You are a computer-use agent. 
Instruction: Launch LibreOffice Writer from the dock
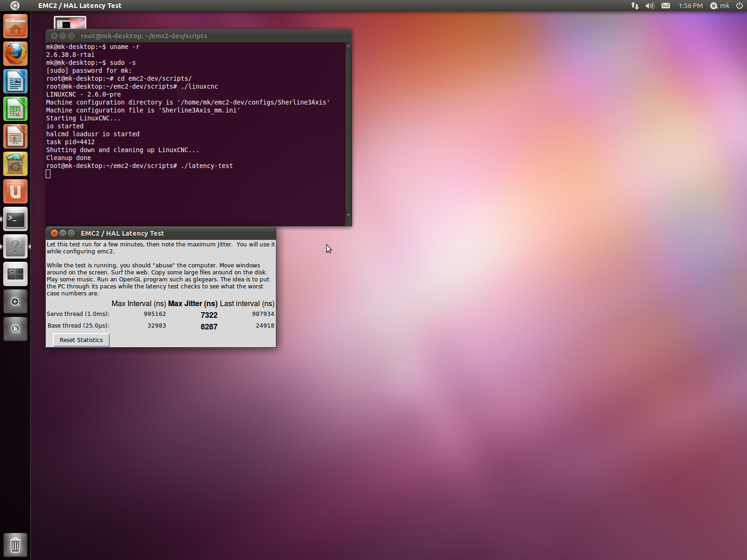(x=15, y=82)
